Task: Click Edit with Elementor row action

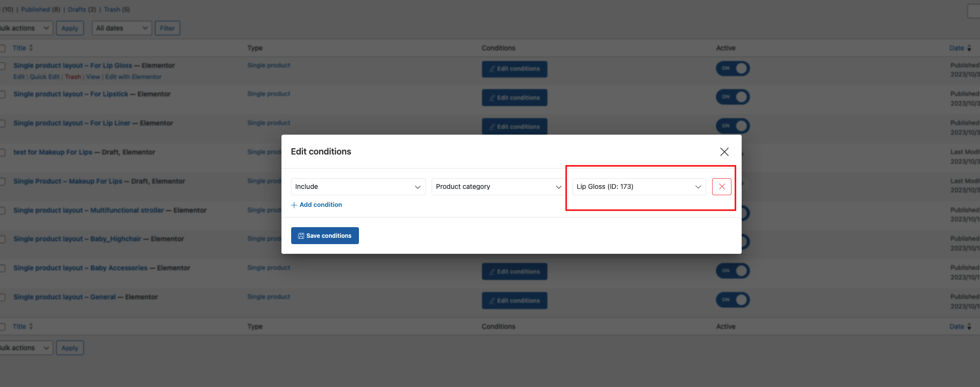Action: 133,77
